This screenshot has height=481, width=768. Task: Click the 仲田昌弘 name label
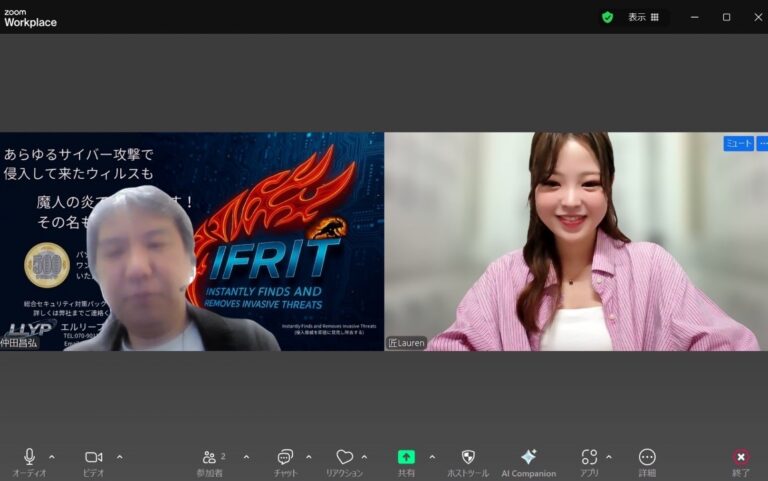[19, 343]
